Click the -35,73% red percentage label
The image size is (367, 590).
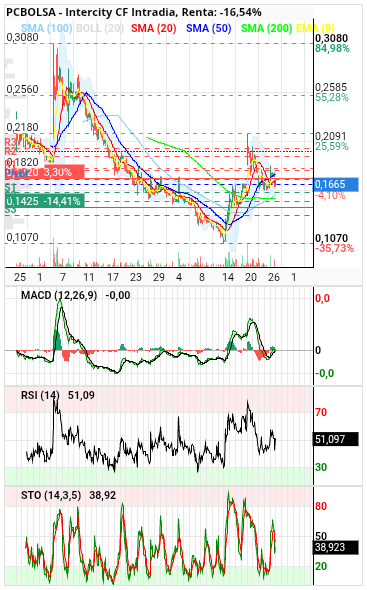point(334,248)
